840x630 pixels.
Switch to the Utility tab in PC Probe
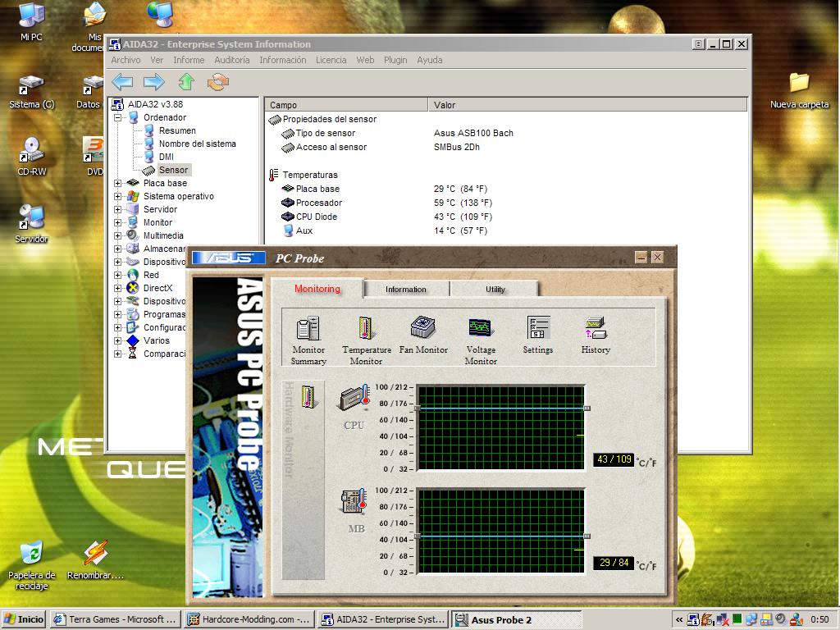pos(495,290)
